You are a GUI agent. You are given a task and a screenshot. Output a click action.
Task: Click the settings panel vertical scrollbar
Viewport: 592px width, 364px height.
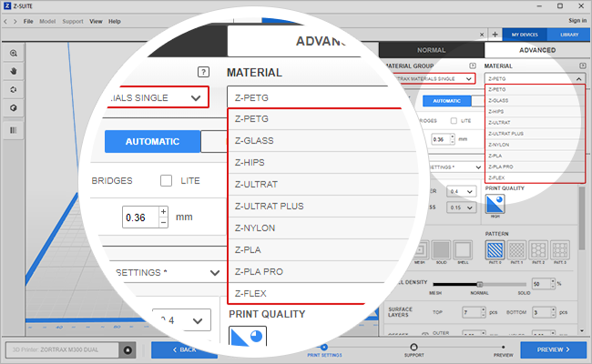point(582,218)
